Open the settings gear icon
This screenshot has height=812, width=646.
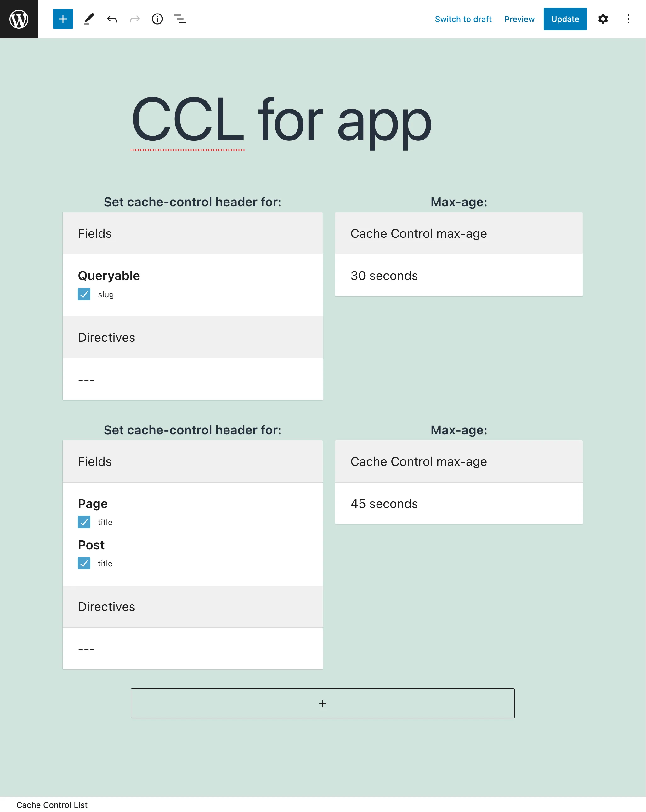pos(603,19)
